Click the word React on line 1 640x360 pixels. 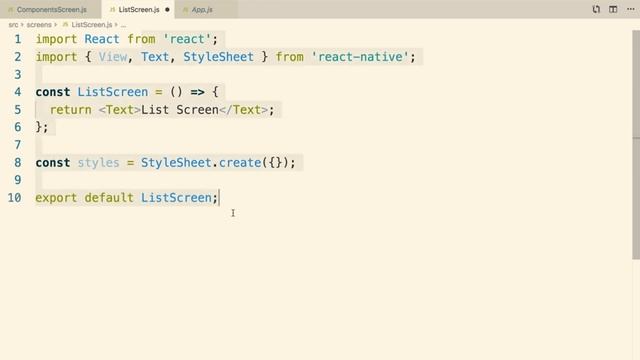pyautogui.click(x=102, y=39)
